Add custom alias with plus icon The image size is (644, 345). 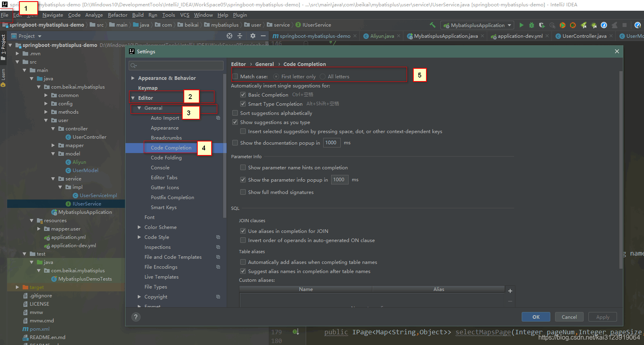pyautogui.click(x=510, y=291)
